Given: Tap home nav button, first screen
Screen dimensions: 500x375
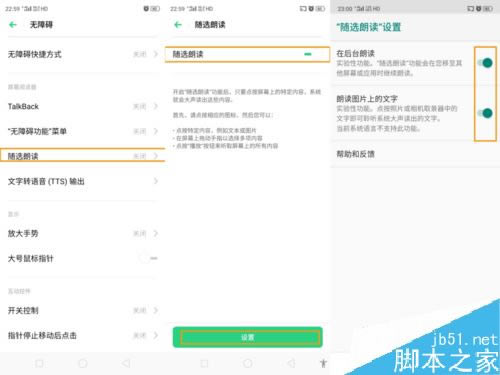Looking at the screenshot, I should click(83, 363).
